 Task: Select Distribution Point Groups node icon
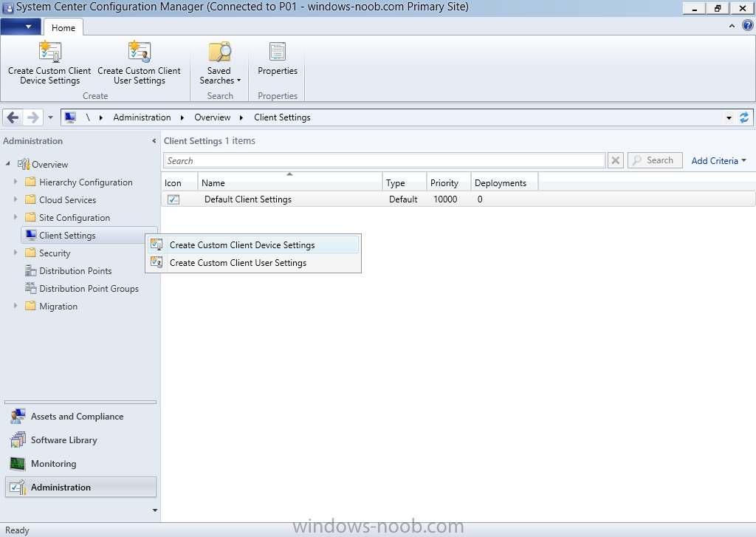tap(30, 289)
